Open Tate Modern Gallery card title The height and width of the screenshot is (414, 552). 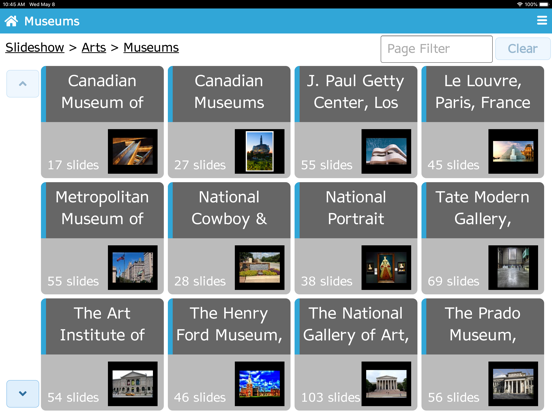click(483, 208)
